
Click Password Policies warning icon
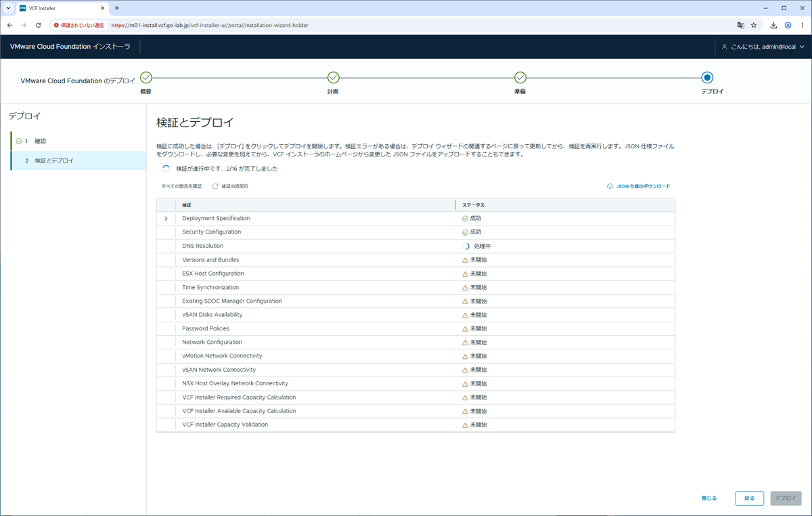tap(465, 329)
